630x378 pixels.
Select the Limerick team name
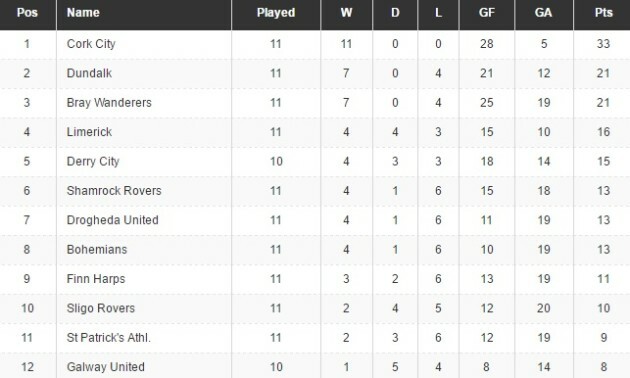[89, 132]
